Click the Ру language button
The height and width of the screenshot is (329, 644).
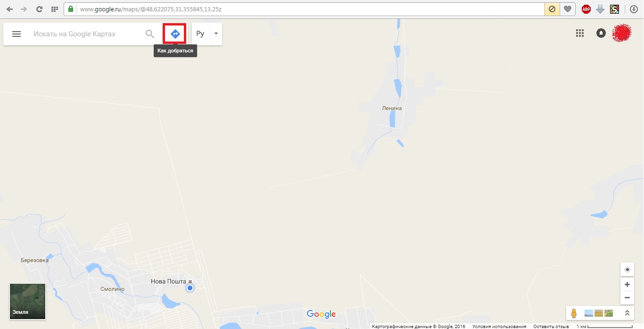200,34
